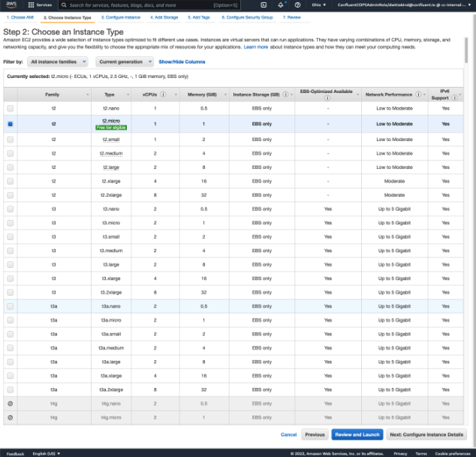This screenshot has width=476, height=457.
Task: Open the Services grid menu icon
Action: 31,5
